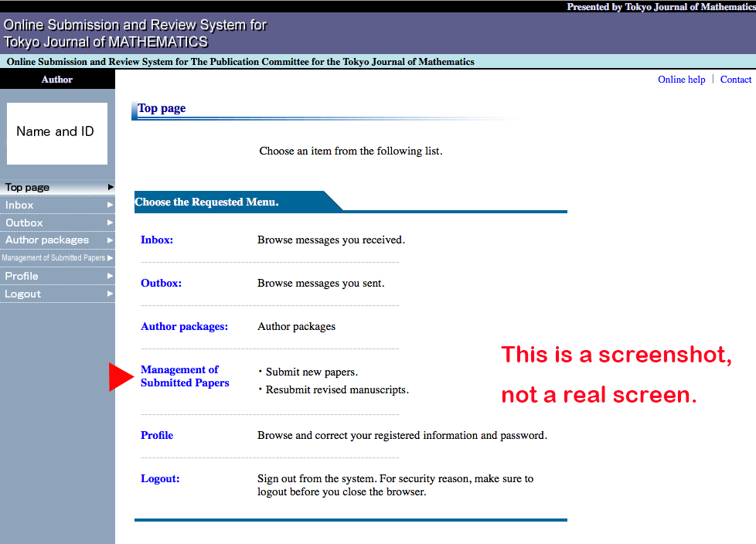Click the arrow beside sidebar Top page
This screenshot has height=544, width=756.
111,187
